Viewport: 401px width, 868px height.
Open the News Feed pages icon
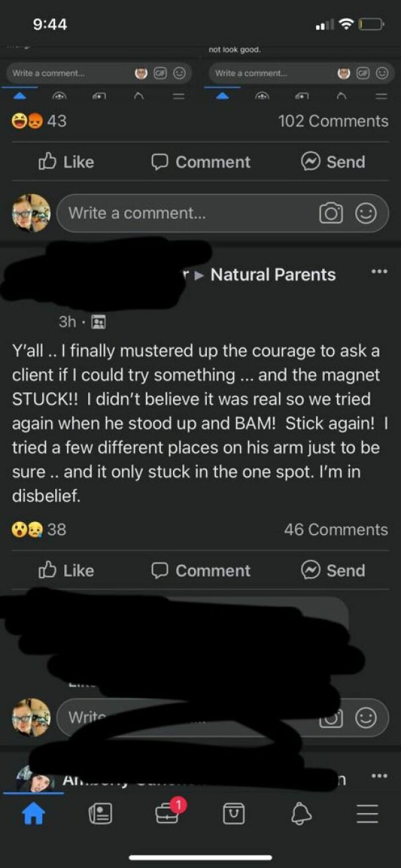point(100,813)
